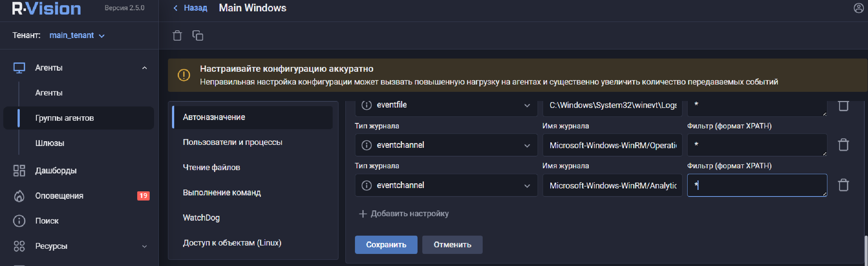
Task: Collapse the Агенты sidebar section
Action: [145, 68]
